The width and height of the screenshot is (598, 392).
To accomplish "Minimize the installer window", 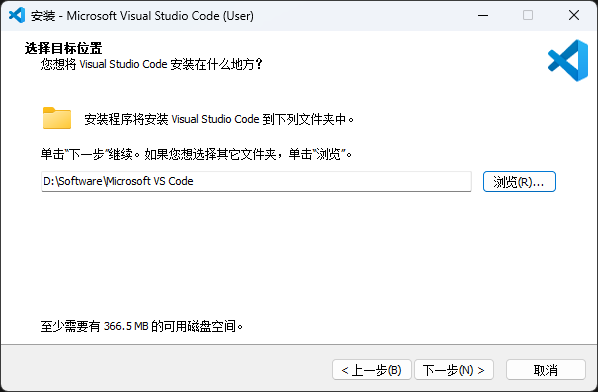I will 483,16.
